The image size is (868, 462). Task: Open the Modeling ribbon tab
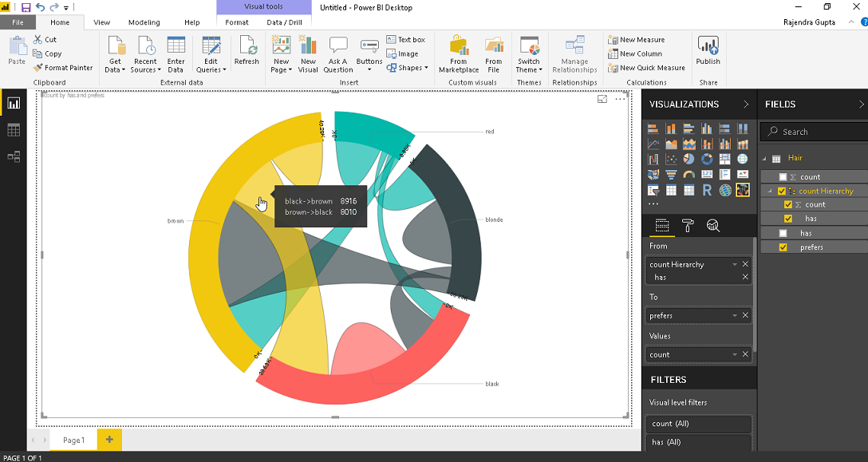coord(144,22)
